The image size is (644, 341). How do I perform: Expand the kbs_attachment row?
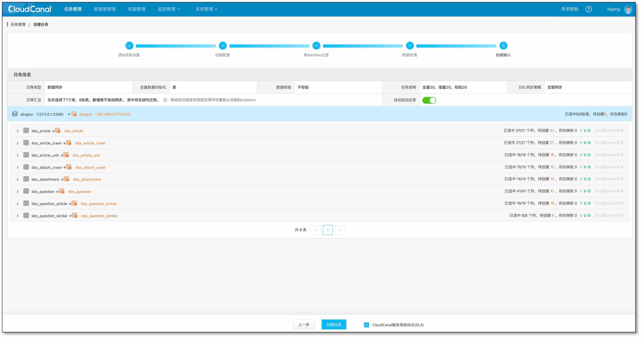coord(18,180)
